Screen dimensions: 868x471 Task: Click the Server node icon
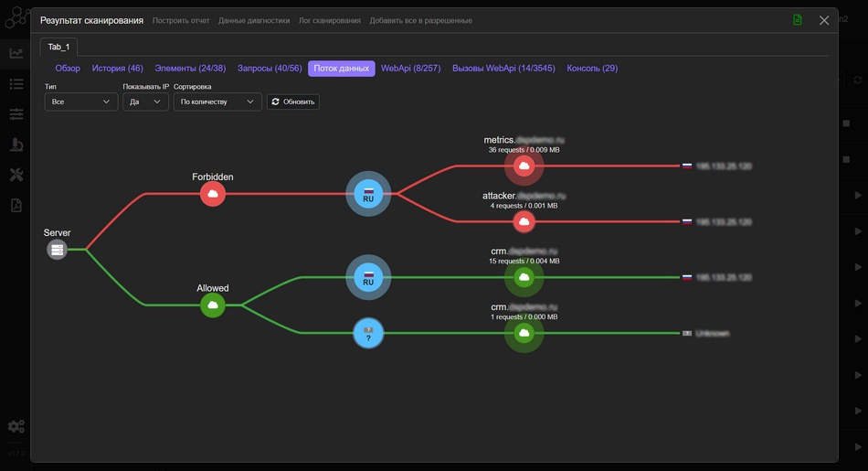click(57, 250)
